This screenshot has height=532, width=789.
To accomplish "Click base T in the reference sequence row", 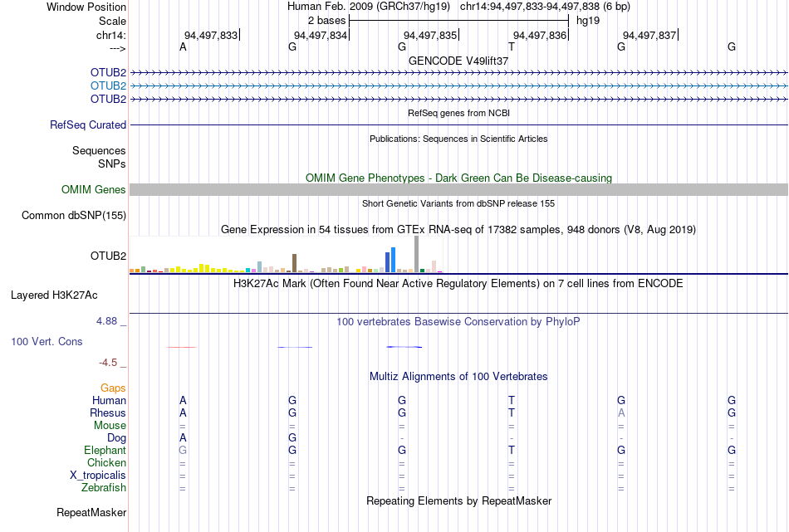I will tap(512, 46).
